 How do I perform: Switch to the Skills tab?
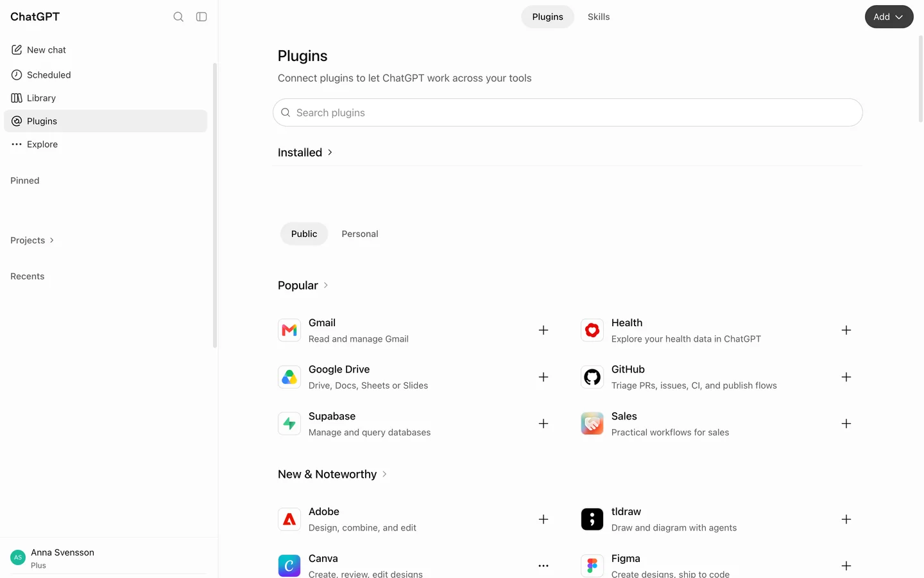pos(599,17)
